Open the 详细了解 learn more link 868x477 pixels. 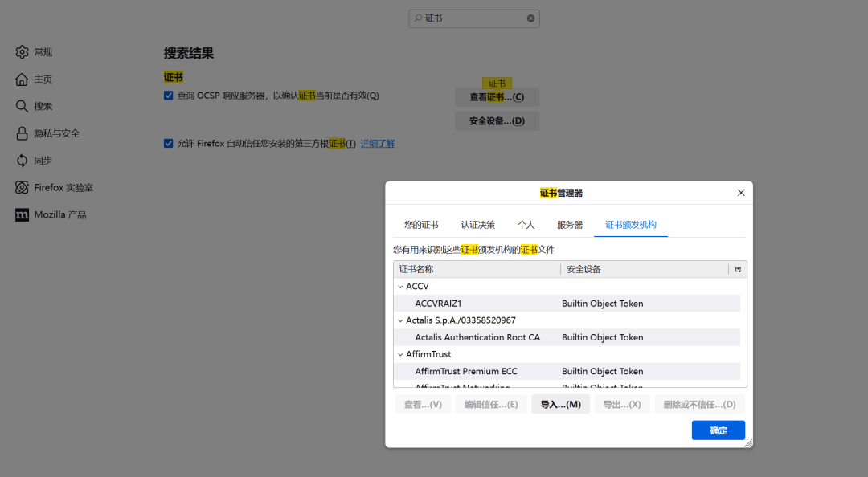pyautogui.click(x=378, y=143)
